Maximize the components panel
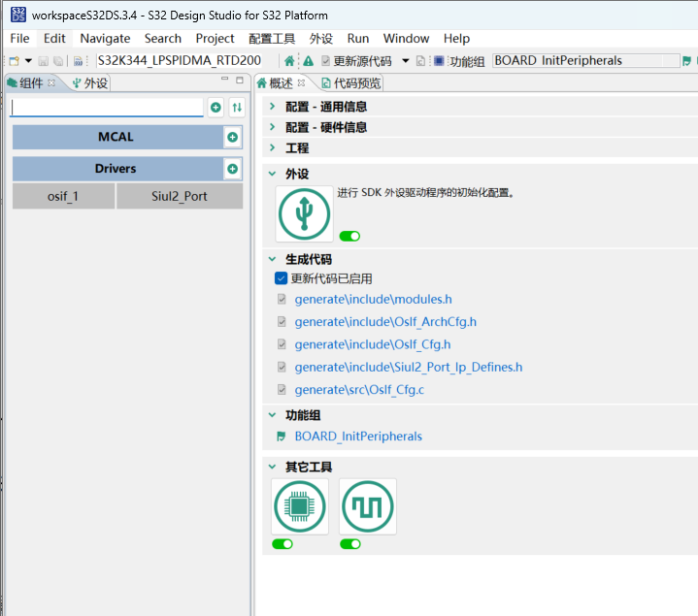 [240, 81]
